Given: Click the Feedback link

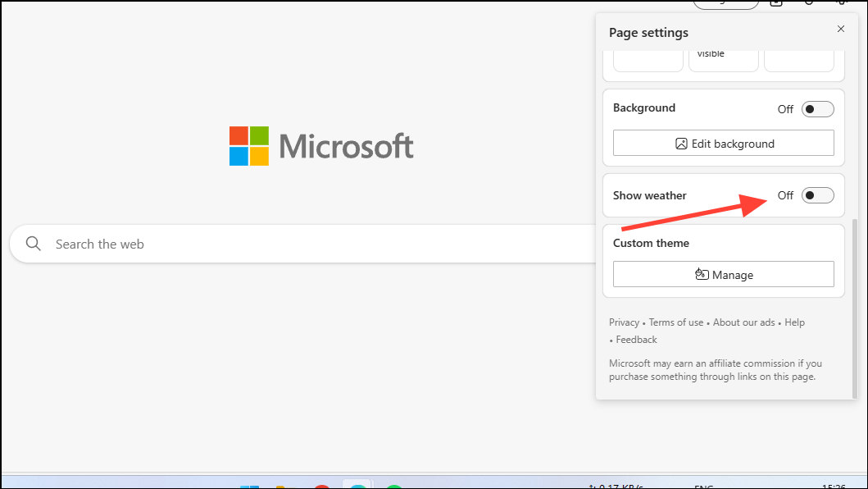Looking at the screenshot, I should point(635,339).
